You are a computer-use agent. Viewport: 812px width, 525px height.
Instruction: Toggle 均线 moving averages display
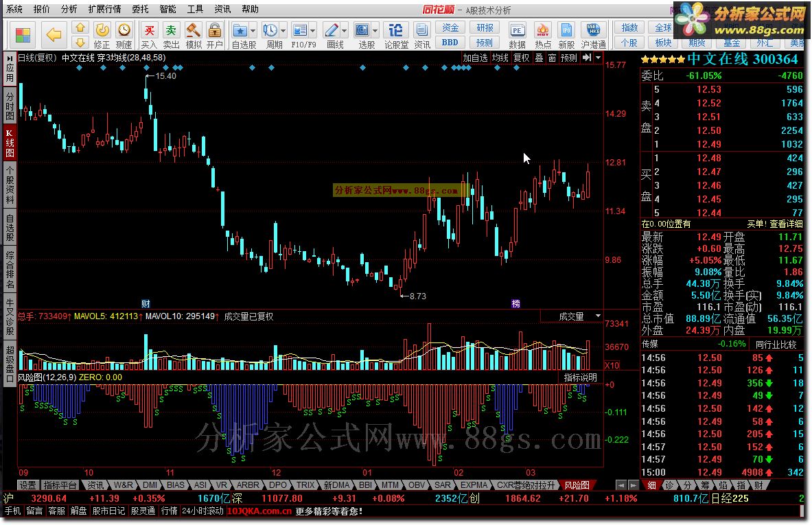tap(500, 58)
